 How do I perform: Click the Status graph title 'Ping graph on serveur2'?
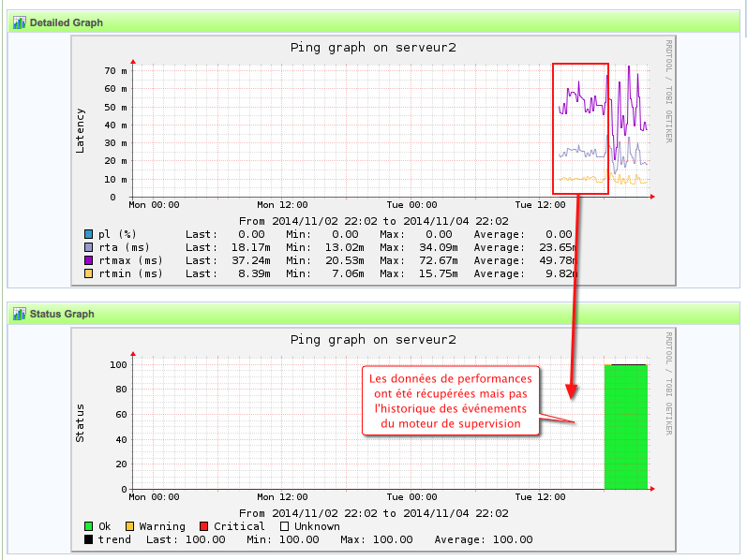coord(373,339)
